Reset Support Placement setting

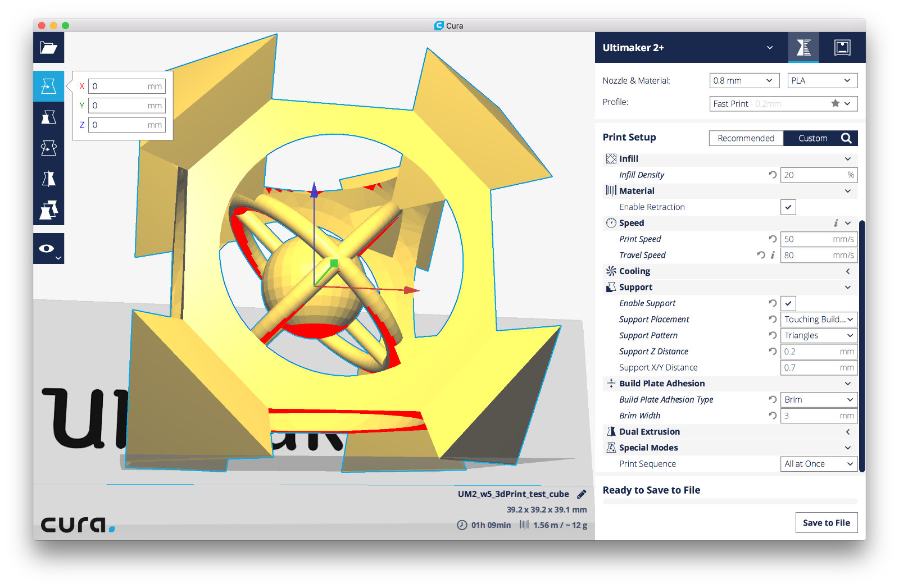[x=773, y=319]
